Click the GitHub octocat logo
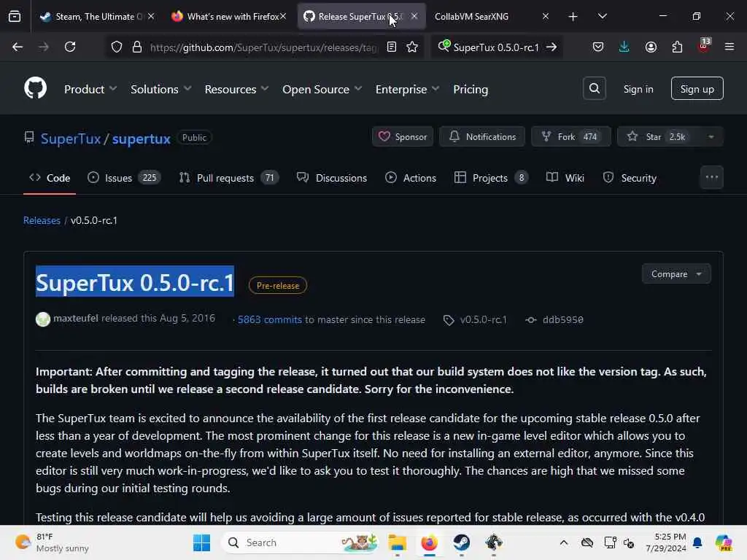 point(35,88)
